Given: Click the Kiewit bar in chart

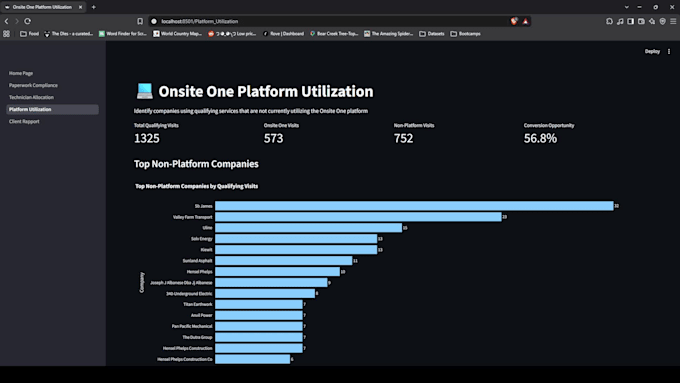Looking at the screenshot, I should pos(296,250).
